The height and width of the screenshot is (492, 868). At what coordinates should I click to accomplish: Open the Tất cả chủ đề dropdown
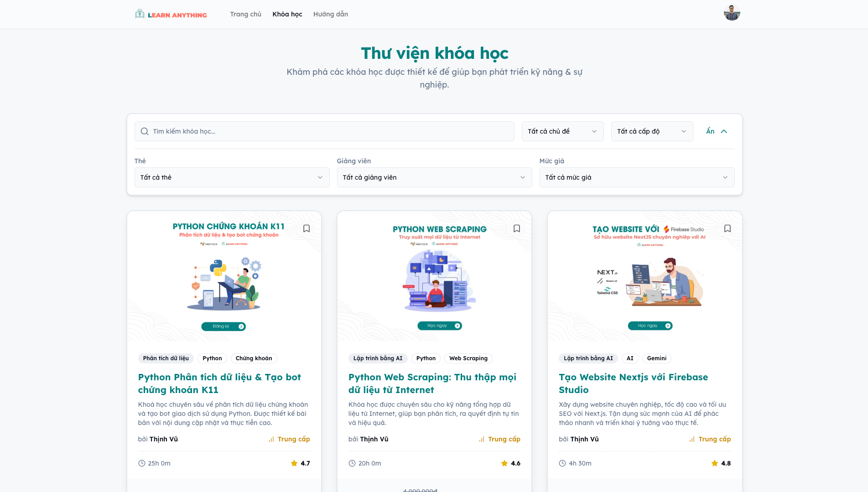point(562,131)
